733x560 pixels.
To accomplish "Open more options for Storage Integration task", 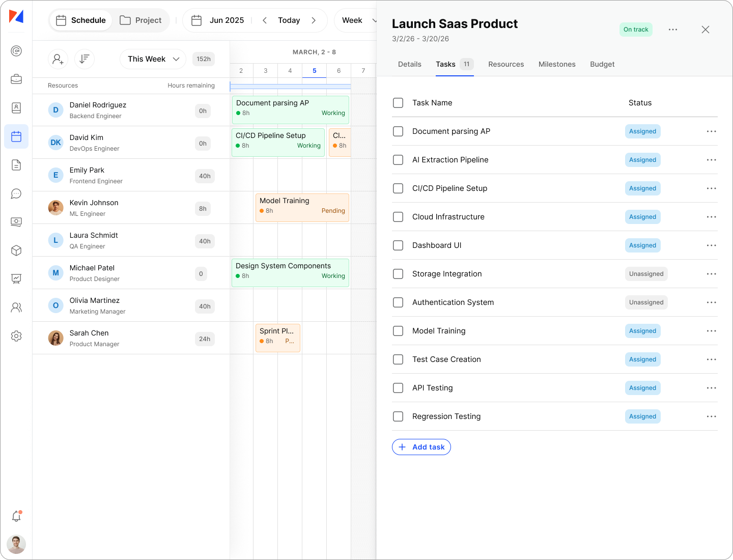I will pos(711,274).
